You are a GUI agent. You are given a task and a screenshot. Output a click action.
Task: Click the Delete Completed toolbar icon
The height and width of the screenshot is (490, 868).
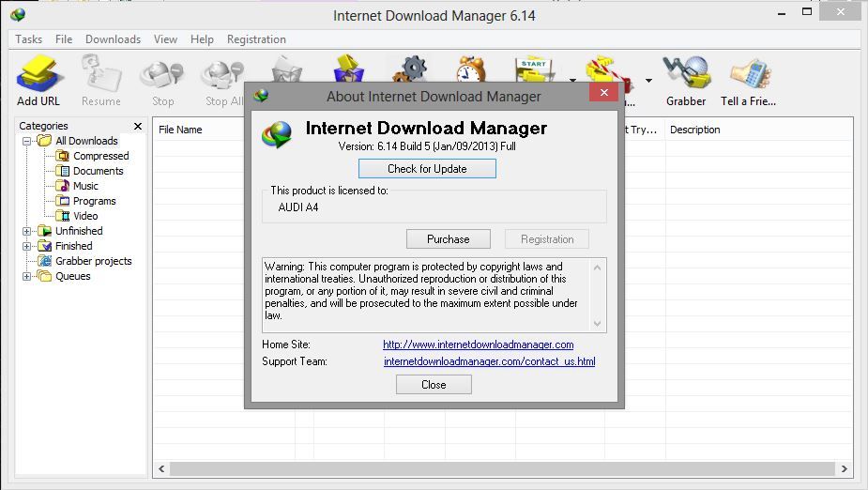point(349,68)
